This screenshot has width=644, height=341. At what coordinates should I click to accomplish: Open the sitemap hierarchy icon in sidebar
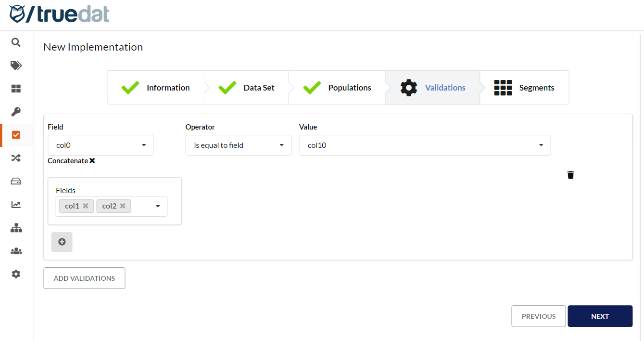point(16,228)
